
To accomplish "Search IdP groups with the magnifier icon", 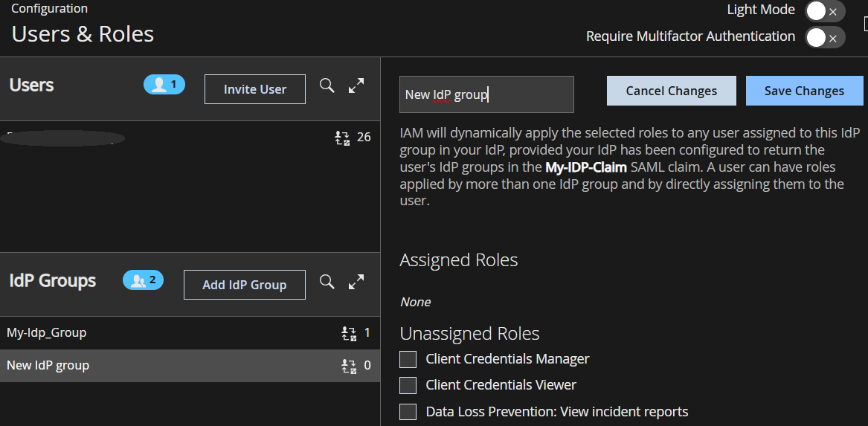I will pyautogui.click(x=327, y=282).
